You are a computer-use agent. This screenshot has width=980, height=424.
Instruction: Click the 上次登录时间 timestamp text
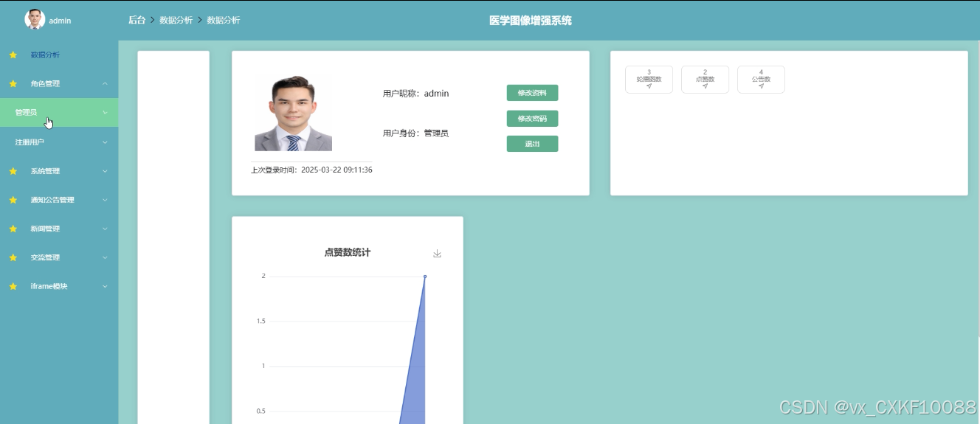(x=311, y=170)
